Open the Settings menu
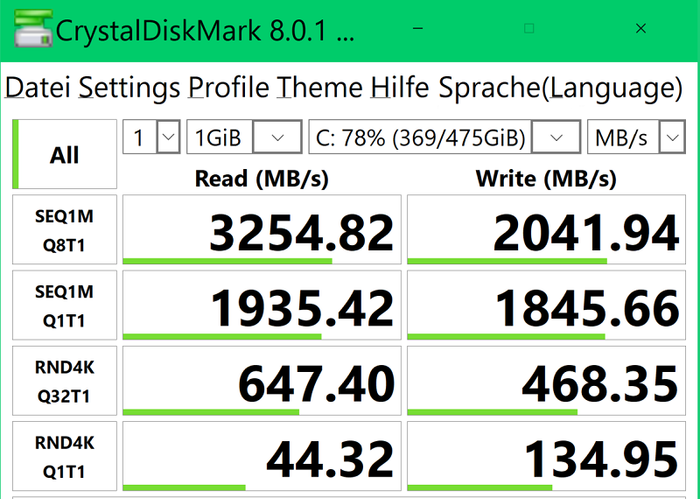The image size is (700, 499). [x=129, y=87]
